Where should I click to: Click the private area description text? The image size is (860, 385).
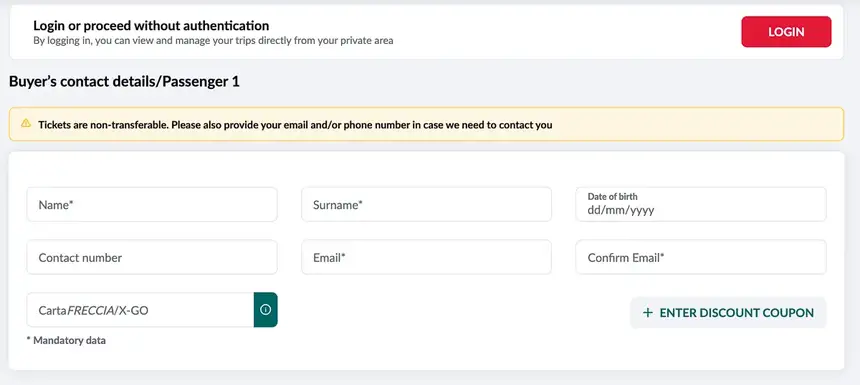pos(213,41)
